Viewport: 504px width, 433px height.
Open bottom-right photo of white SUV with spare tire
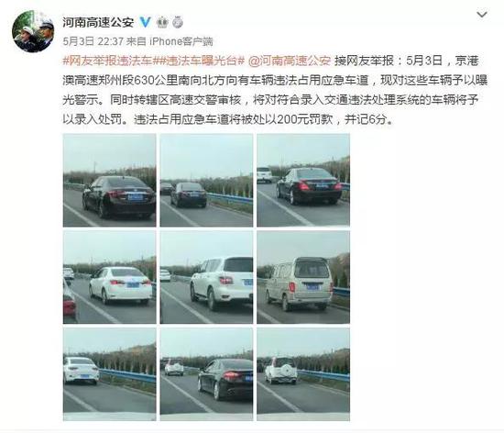(303, 374)
